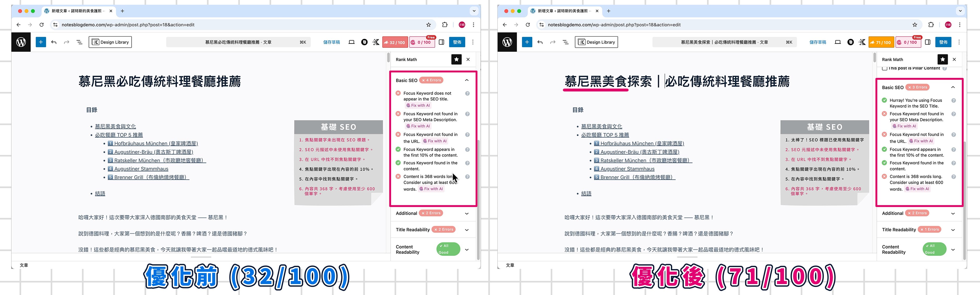Image resolution: width=980 pixels, height=295 pixels.
Task: Click the undo arrow in the 32/100 editor toolbar
Action: click(x=54, y=42)
